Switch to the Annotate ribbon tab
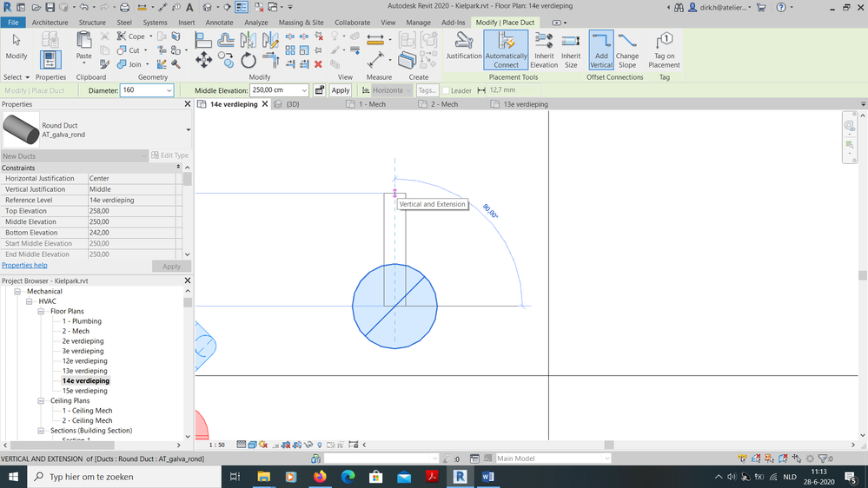The image size is (868, 488). [x=219, y=22]
